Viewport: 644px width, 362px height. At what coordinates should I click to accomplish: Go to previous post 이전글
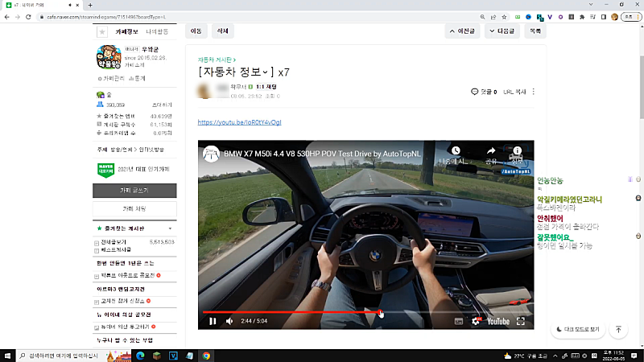point(462,31)
